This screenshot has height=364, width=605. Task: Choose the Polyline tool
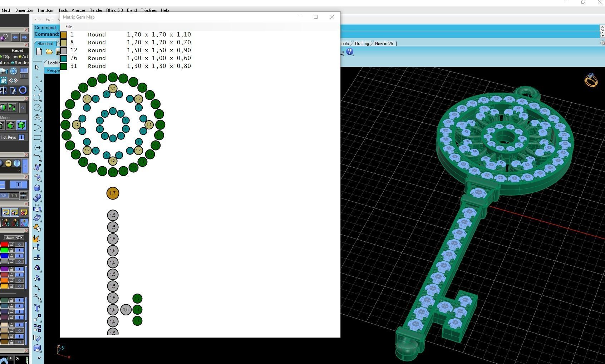tap(37, 88)
